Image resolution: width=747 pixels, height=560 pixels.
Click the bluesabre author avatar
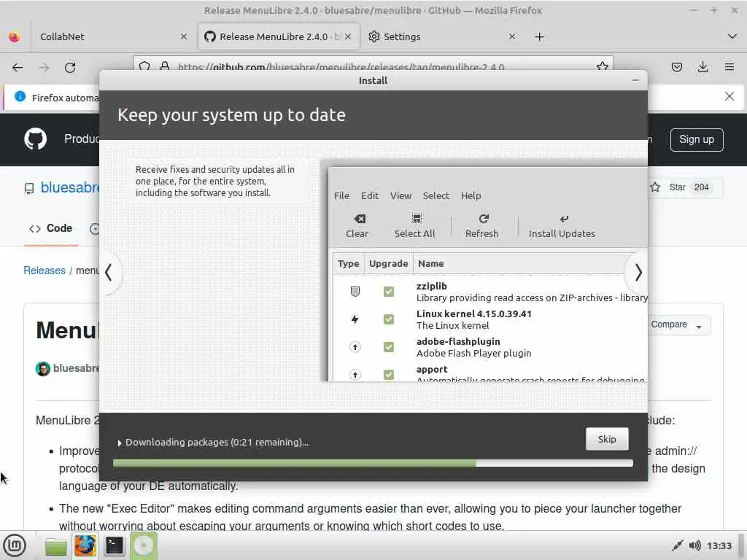[x=43, y=368]
